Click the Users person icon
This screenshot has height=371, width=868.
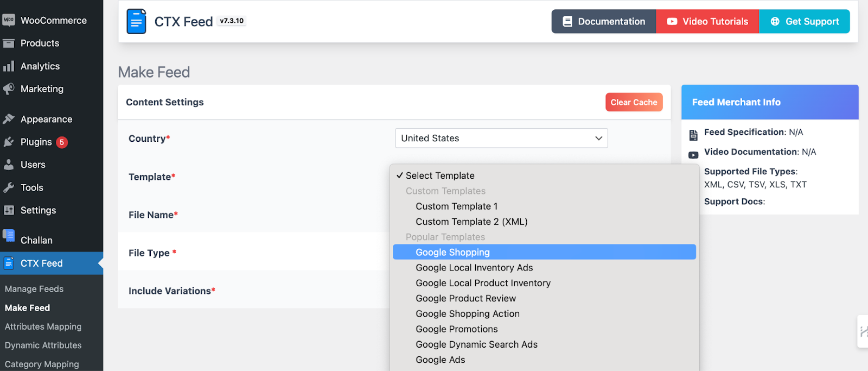click(x=9, y=165)
